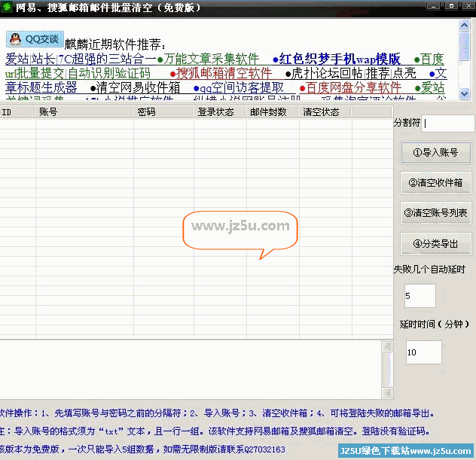This screenshot has width=476, height=460.
Task: Click the 失败几个自动延时 label
Action: pyautogui.click(x=429, y=270)
